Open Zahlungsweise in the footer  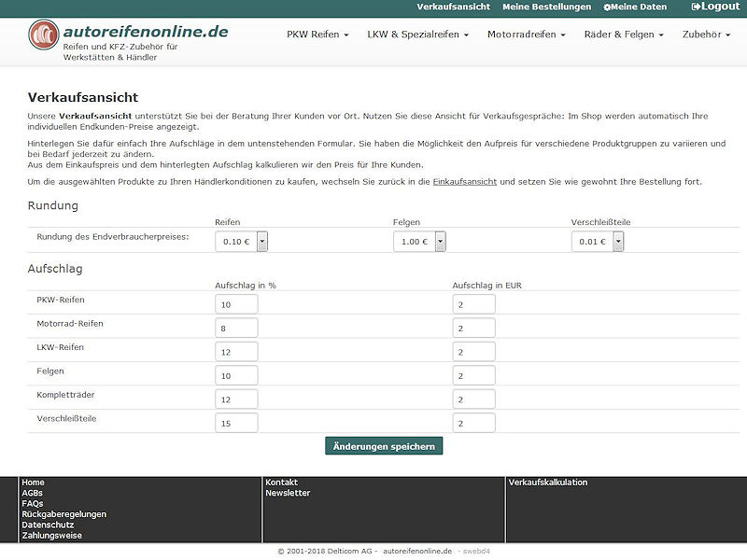51,535
